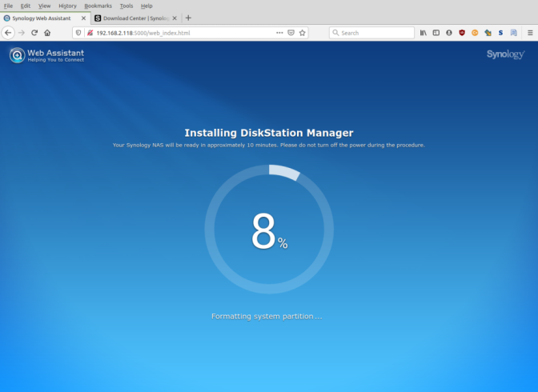The image size is (538, 392).
Task: Click the insecure connection lock icon
Action: [90, 33]
